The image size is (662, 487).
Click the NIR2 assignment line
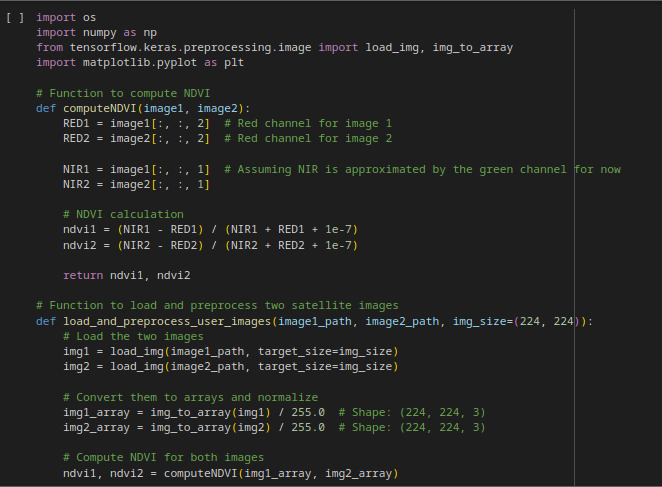136,184
